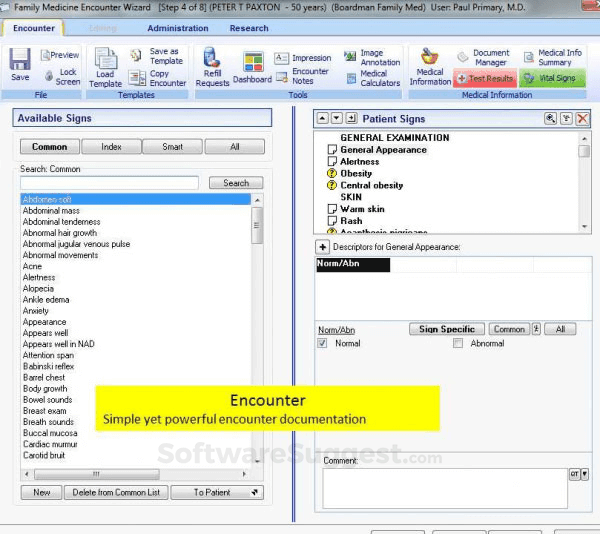Check the Normal checkbox
Viewport: 600px width, 534px height.
[322, 343]
